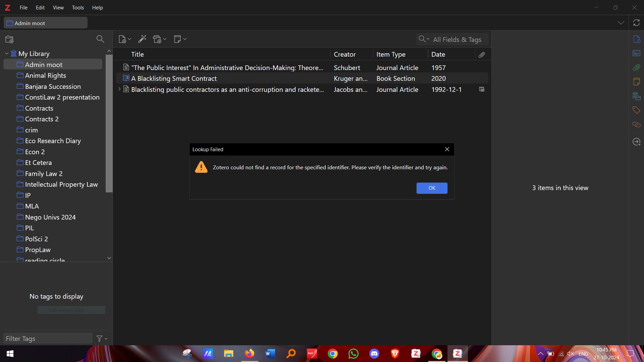The width and height of the screenshot is (644, 362).
Task: Expand the Blacklisting public contractors item
Action: (119, 89)
